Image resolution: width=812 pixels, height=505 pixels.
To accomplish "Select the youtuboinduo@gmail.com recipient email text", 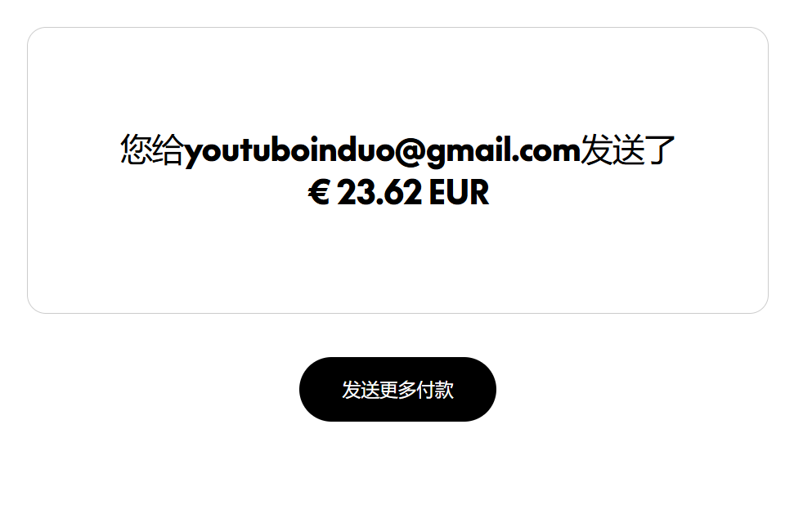I will pyautogui.click(x=383, y=151).
